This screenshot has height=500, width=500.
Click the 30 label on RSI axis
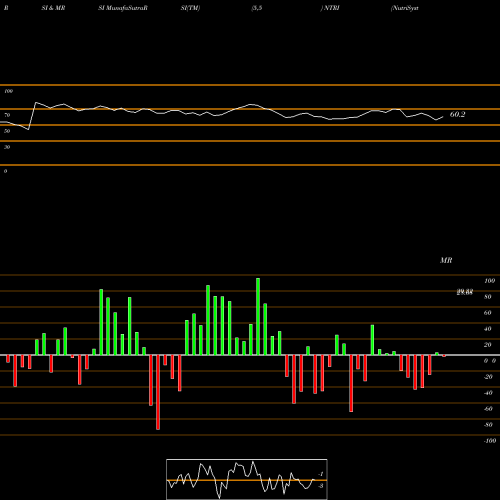[x=7, y=147]
